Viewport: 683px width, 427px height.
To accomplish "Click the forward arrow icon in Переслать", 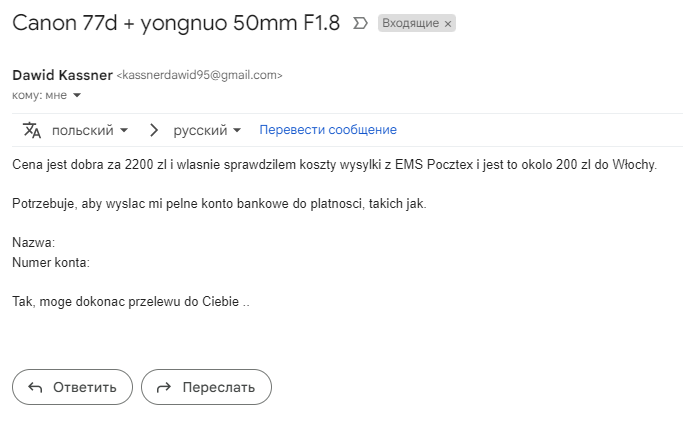I will (164, 387).
